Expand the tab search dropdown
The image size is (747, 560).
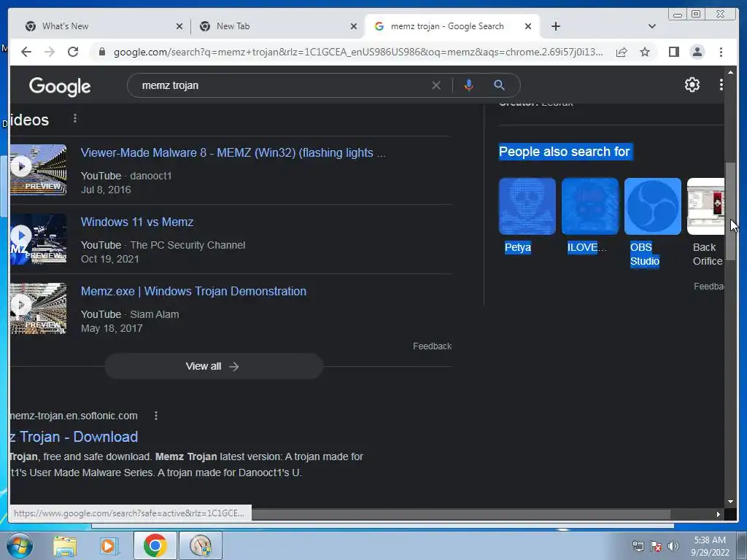651,26
